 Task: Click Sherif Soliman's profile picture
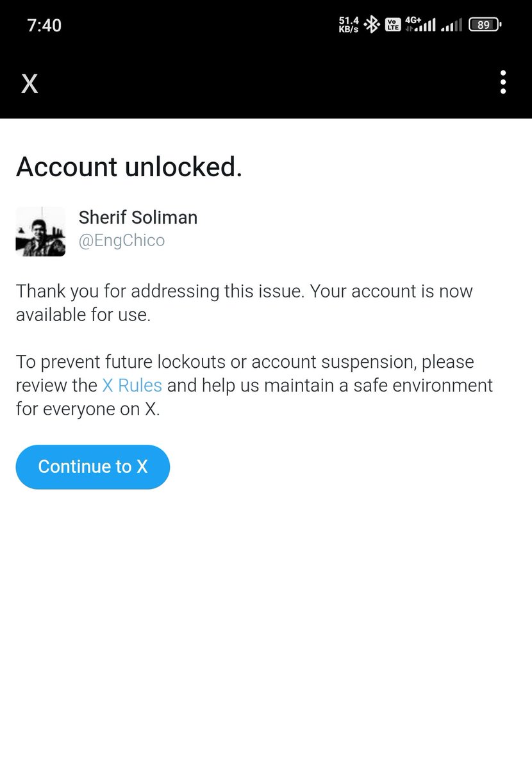tap(40, 231)
